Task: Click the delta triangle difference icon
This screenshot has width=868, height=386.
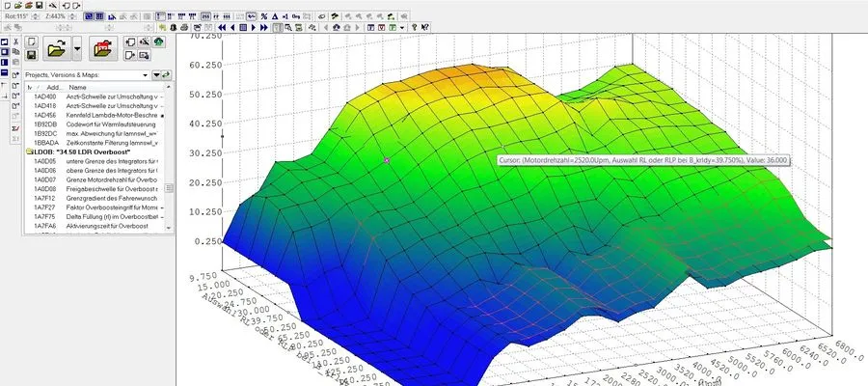Action: (275, 16)
